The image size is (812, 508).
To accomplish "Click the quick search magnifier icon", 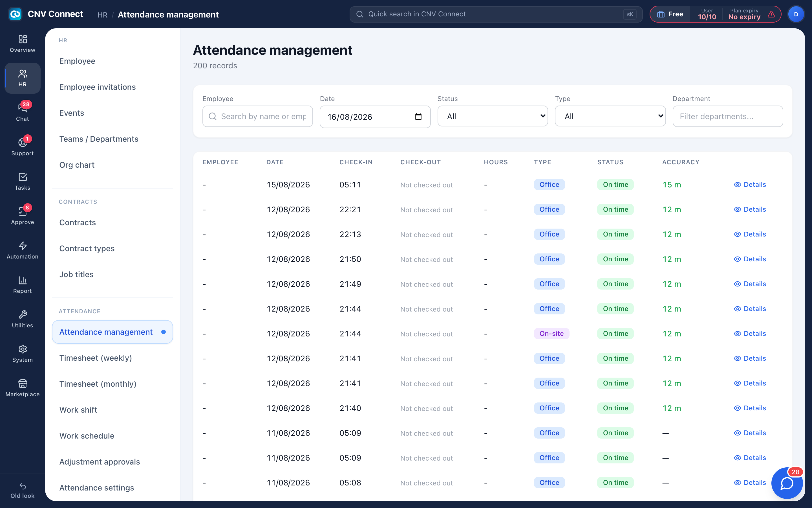I will point(360,14).
